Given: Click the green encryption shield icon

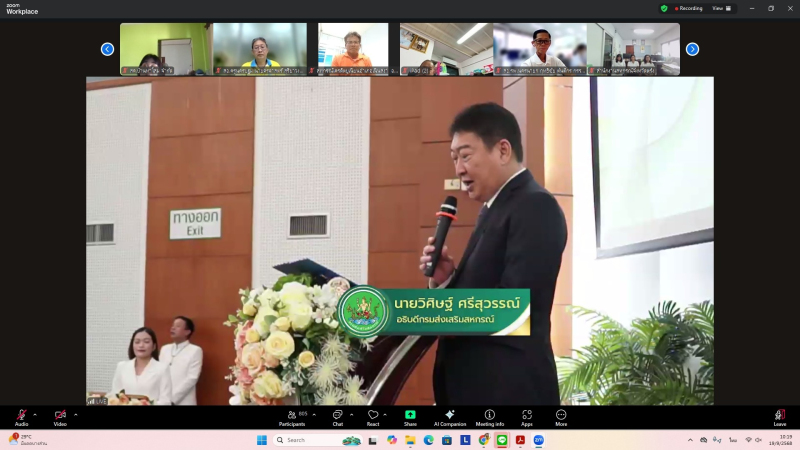Looking at the screenshot, I should 664,8.
